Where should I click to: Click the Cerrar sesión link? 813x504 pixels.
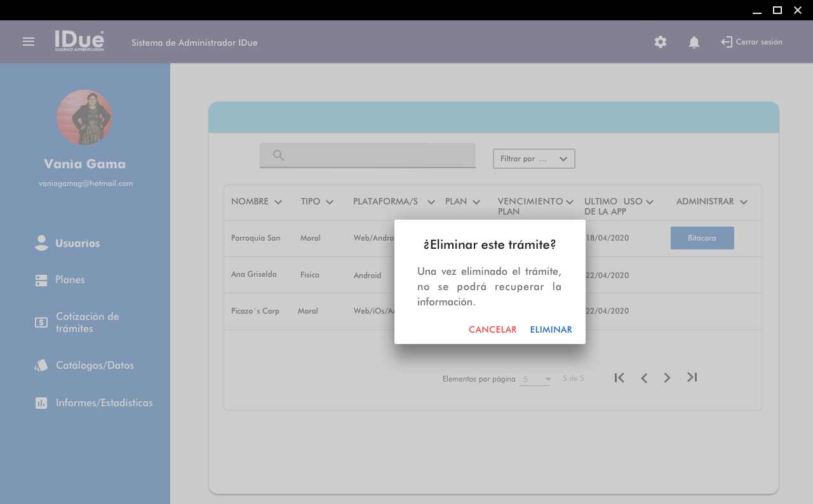pos(752,42)
